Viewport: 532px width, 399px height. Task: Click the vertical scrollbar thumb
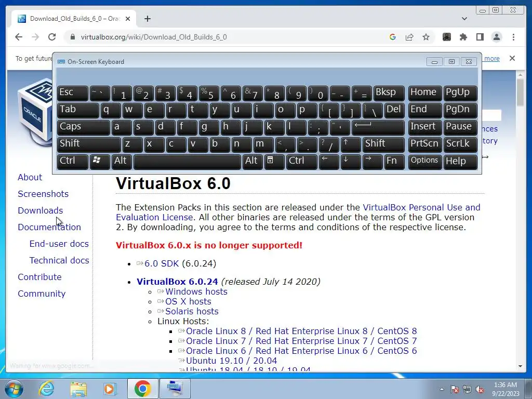(x=520, y=92)
